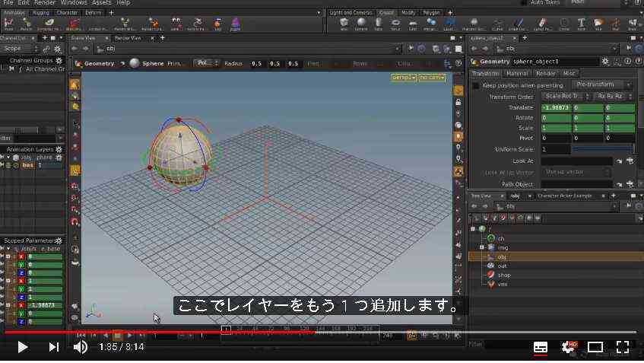
Task: Click the Draw Curve shelf tool
Action: click(x=518, y=24)
